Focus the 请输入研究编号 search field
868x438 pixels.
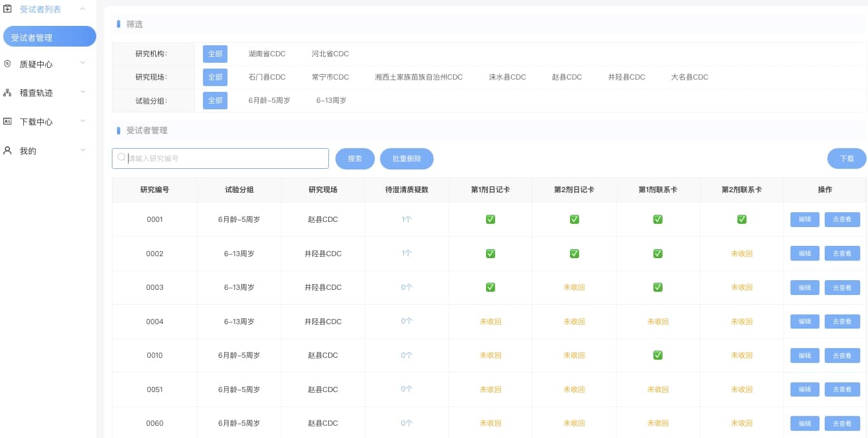[x=220, y=159]
